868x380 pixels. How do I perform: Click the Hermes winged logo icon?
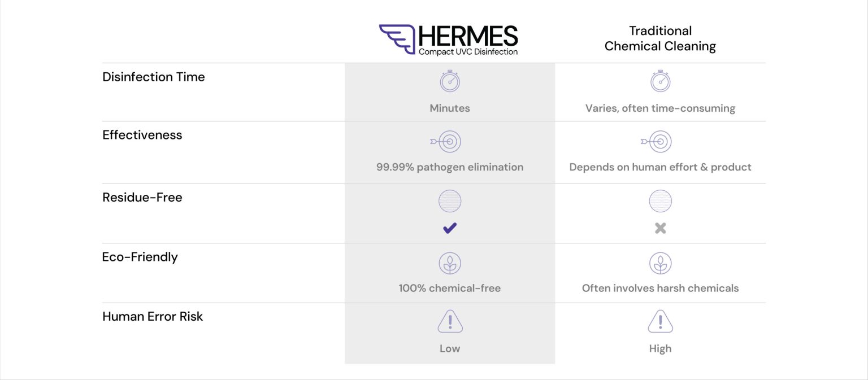click(397, 39)
